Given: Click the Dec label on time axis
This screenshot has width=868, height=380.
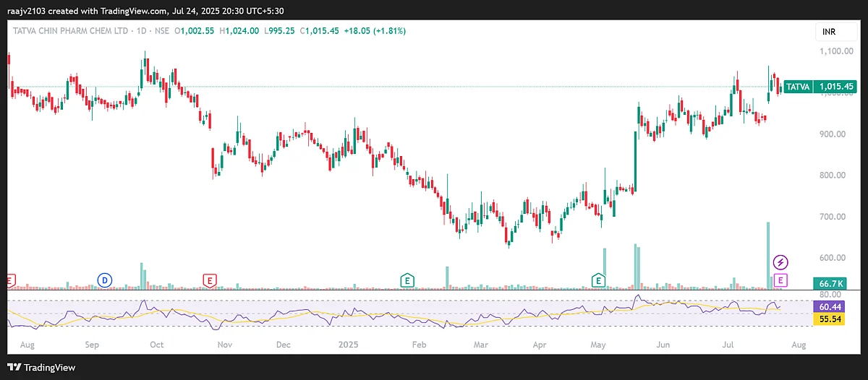Looking at the screenshot, I should [284, 346].
